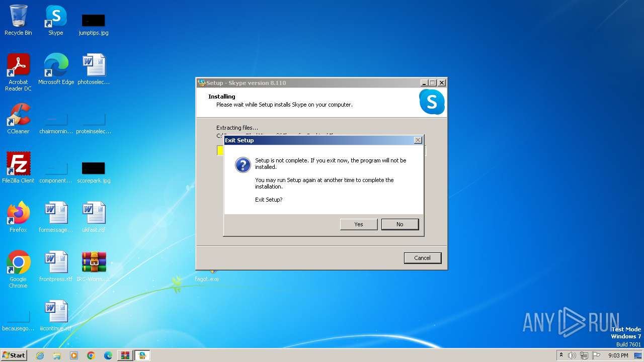Image resolution: width=644 pixels, height=362 pixels.
Task: Open Windows Explorer from taskbar
Action: click(x=57, y=355)
